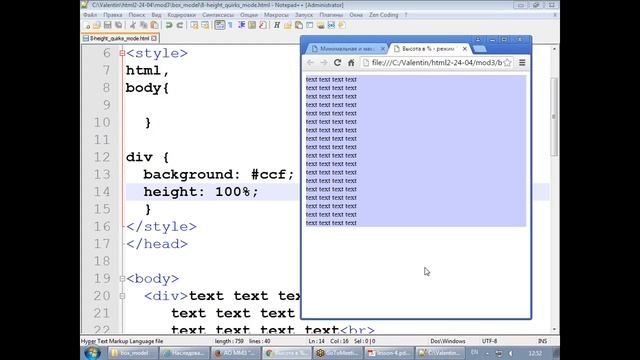640x360 pixels.
Task: Click the Notepad++ vertical scrollbar thumb
Action: (554, 116)
